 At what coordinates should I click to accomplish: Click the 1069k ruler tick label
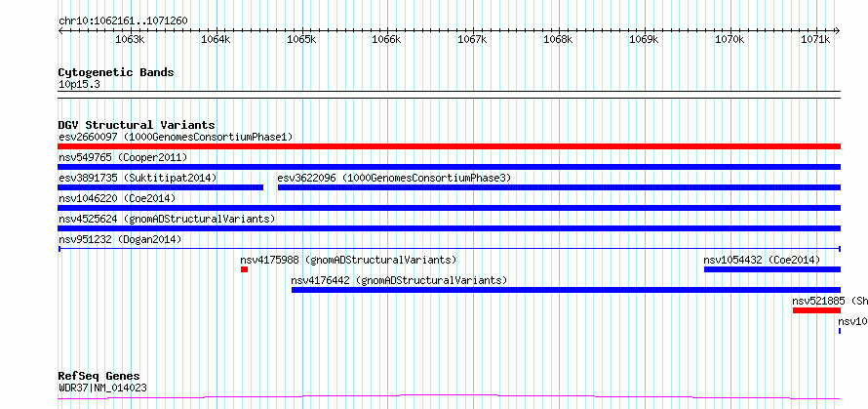coord(644,40)
